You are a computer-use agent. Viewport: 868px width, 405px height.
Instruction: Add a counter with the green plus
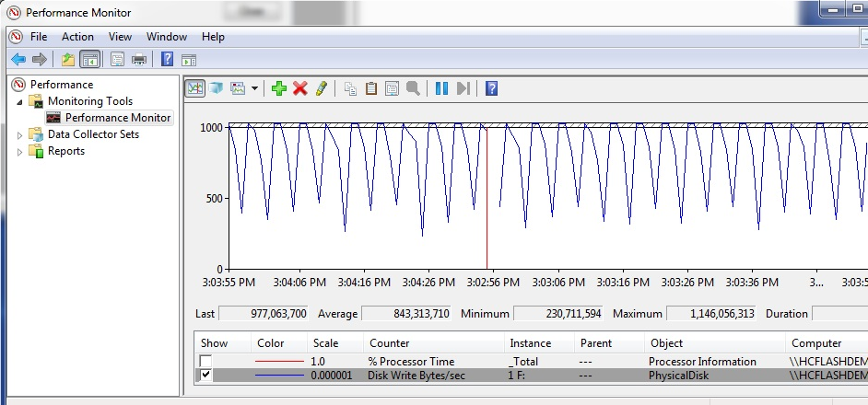tap(279, 88)
